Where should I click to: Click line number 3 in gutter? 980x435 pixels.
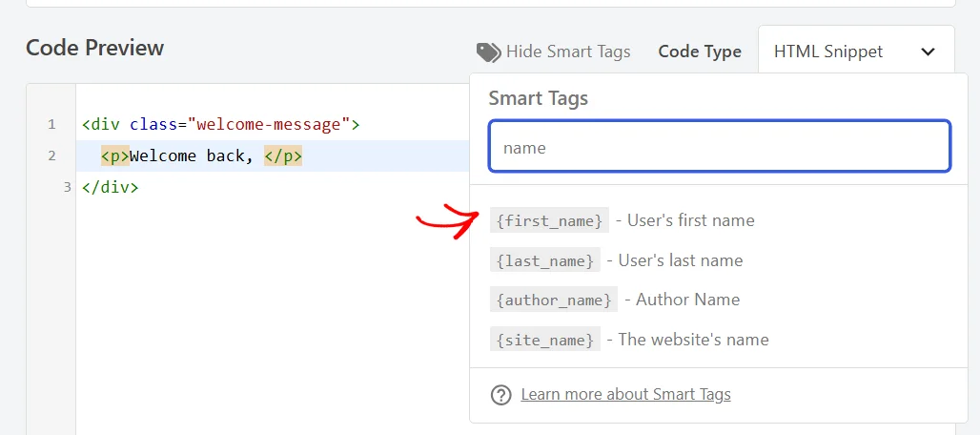point(68,187)
